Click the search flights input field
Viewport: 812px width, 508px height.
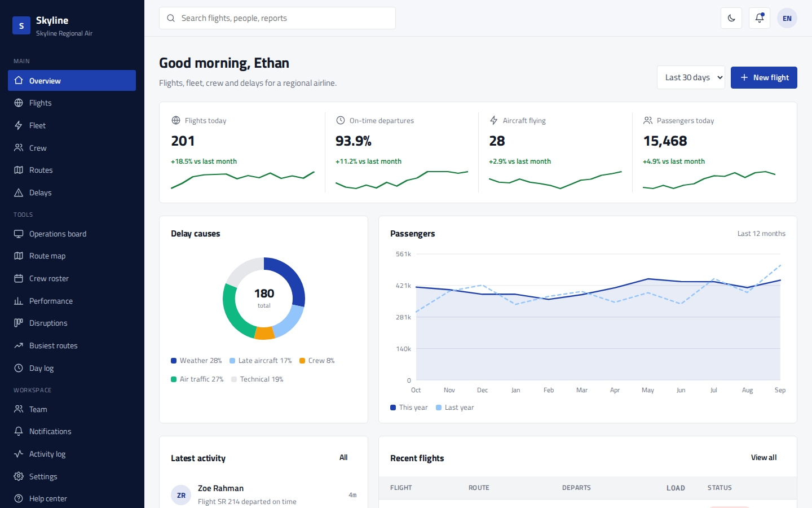coord(277,18)
